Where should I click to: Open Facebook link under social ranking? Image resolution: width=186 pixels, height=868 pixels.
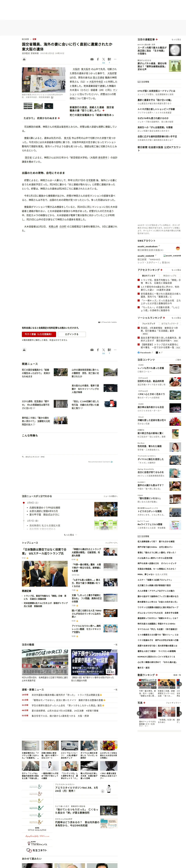click(x=145, y=352)
